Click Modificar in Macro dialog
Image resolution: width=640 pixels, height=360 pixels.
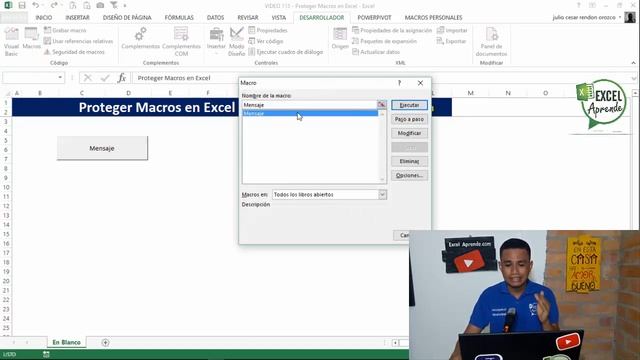[x=409, y=133]
